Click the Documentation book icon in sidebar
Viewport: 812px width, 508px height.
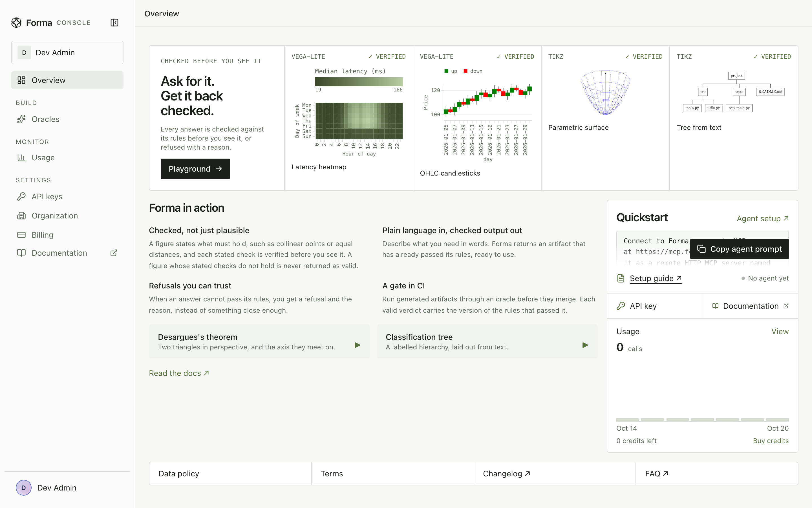click(x=21, y=253)
